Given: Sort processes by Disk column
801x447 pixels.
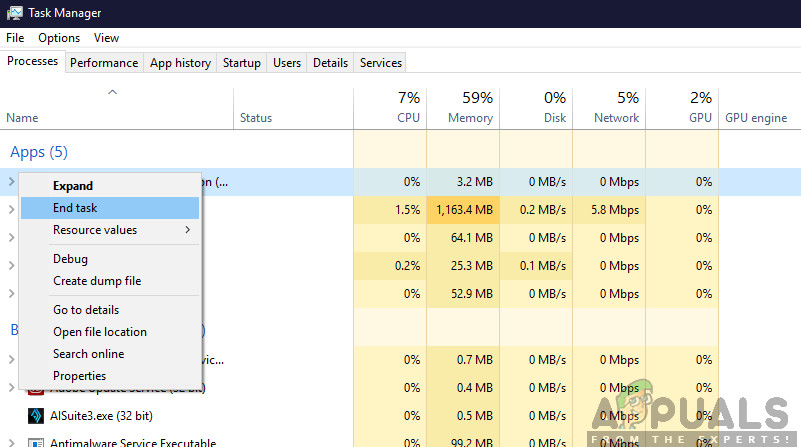Looking at the screenshot, I should [x=536, y=108].
